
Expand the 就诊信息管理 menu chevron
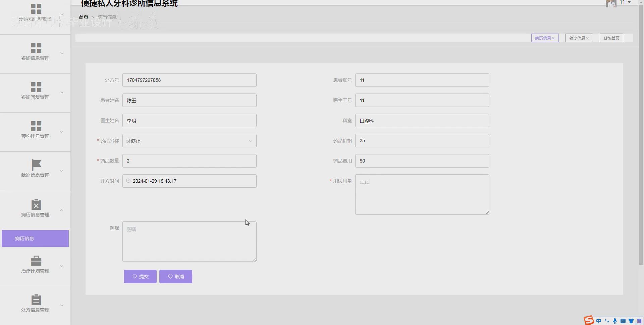[x=62, y=171]
